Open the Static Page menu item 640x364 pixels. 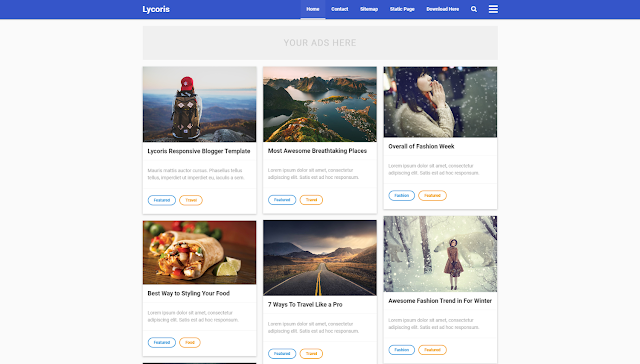[x=402, y=9]
